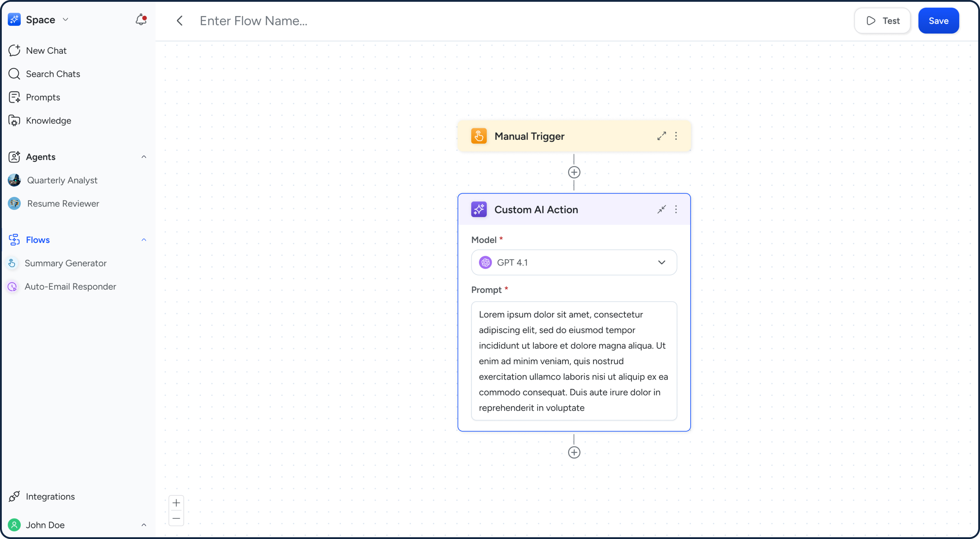
Task: Click the Search Chats magnifier icon
Action: 14,74
